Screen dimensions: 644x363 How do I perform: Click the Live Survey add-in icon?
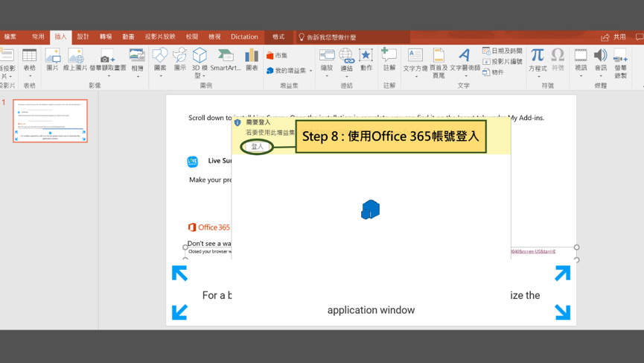coord(192,162)
